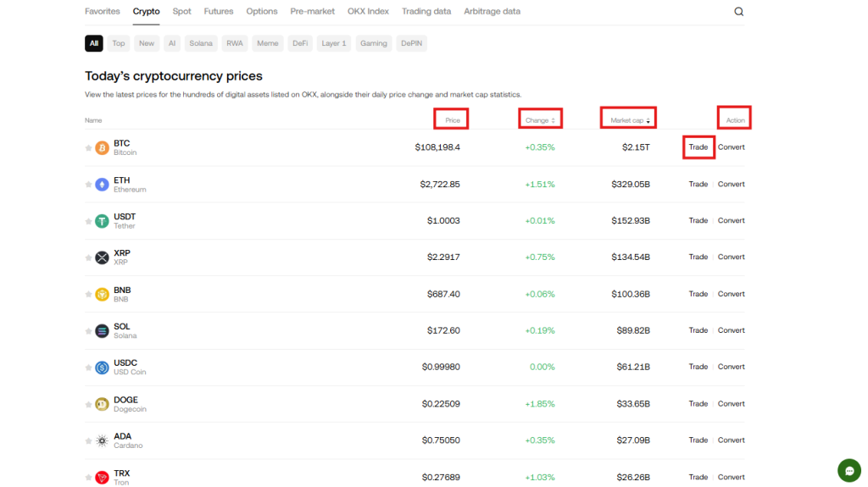Click the DOGE change +1.85%
Viewport: 868px width, 487px height.
(540, 404)
